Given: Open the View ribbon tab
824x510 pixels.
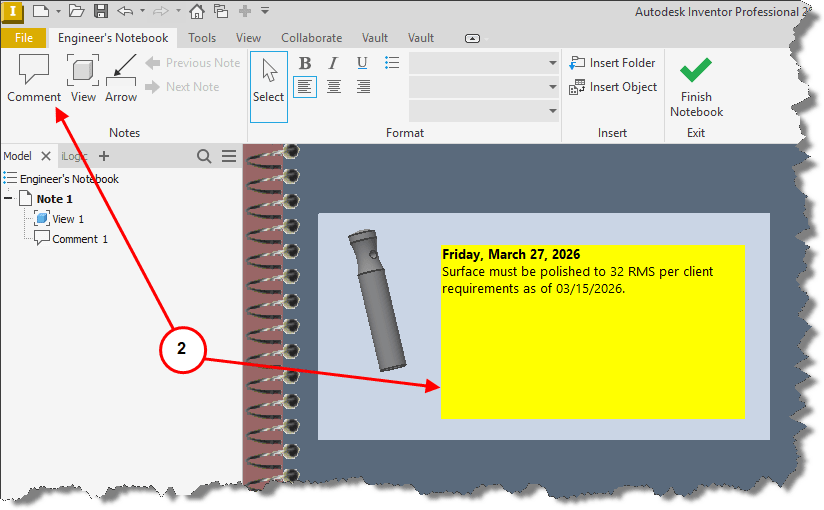Looking at the screenshot, I should [x=248, y=38].
